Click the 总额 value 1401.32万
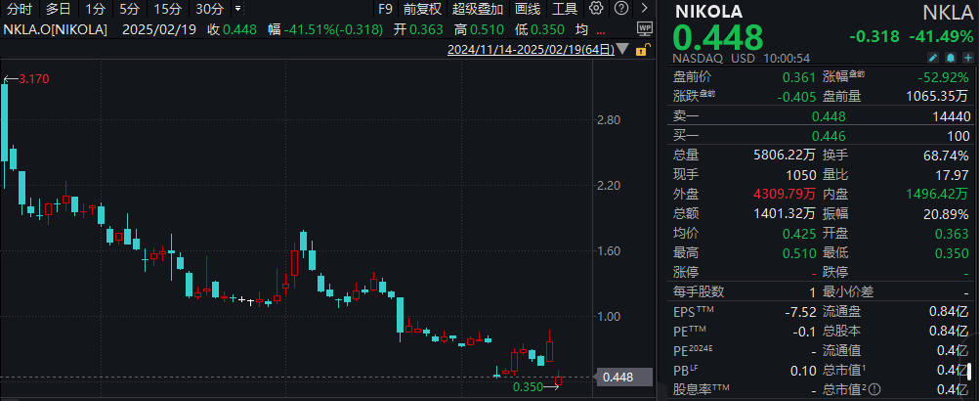980x401 pixels. [784, 214]
